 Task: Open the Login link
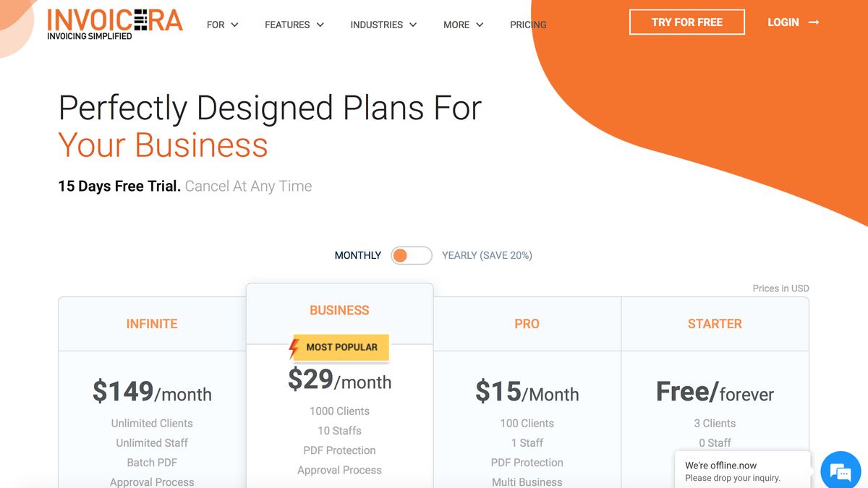tap(783, 22)
